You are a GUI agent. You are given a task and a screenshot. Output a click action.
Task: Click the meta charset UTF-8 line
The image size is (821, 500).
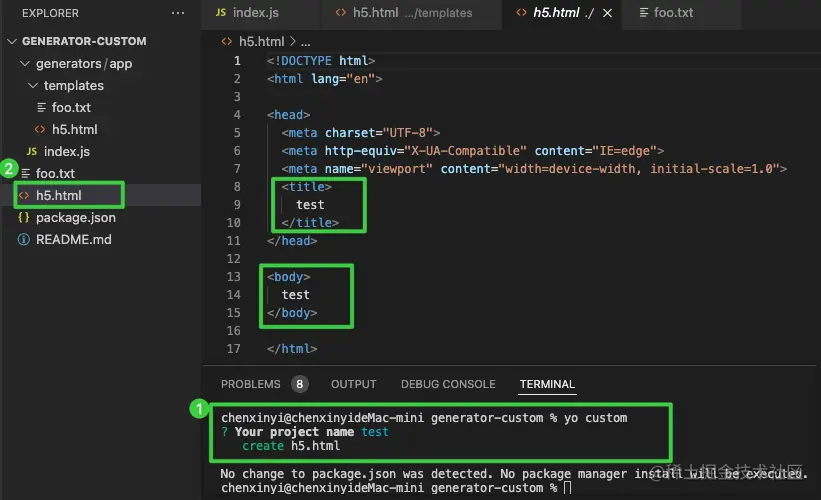pos(361,133)
